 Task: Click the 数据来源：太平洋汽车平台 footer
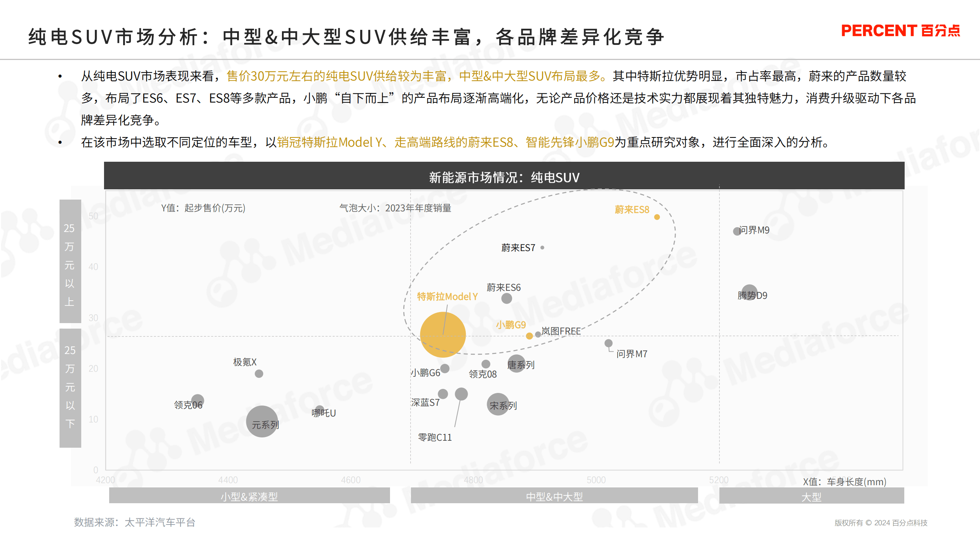[135, 522]
